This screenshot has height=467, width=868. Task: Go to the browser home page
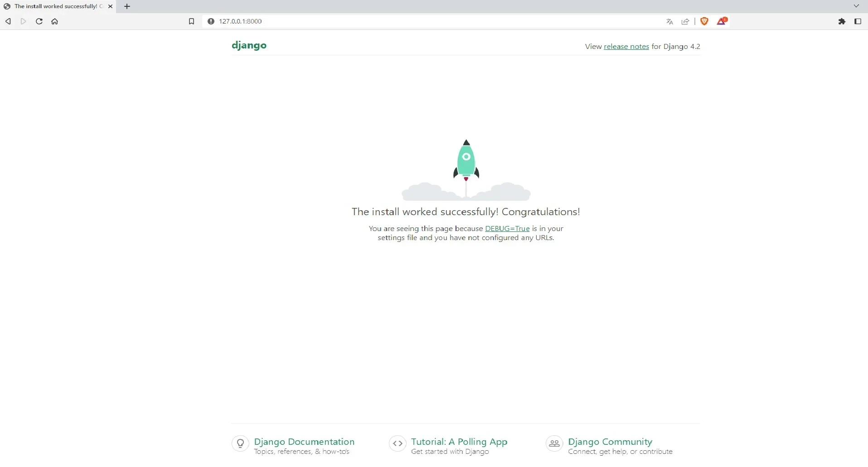55,21
